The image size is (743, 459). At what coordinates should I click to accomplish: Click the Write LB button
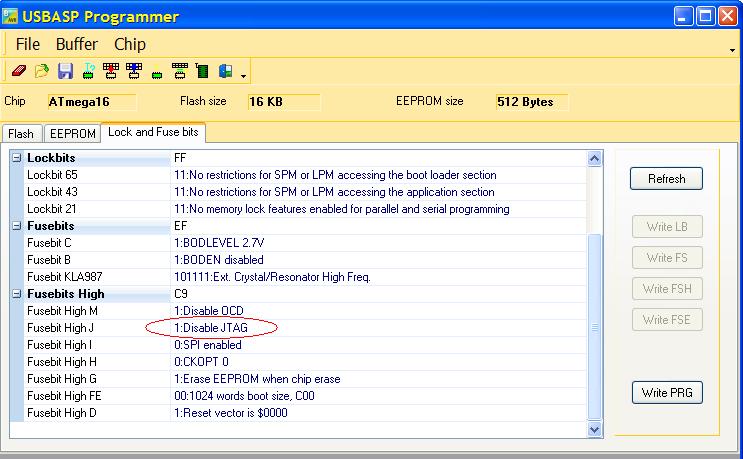point(667,226)
